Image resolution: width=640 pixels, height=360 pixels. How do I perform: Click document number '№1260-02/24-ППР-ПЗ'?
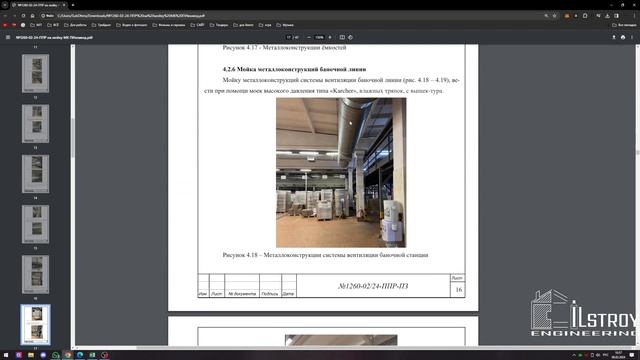(373, 286)
